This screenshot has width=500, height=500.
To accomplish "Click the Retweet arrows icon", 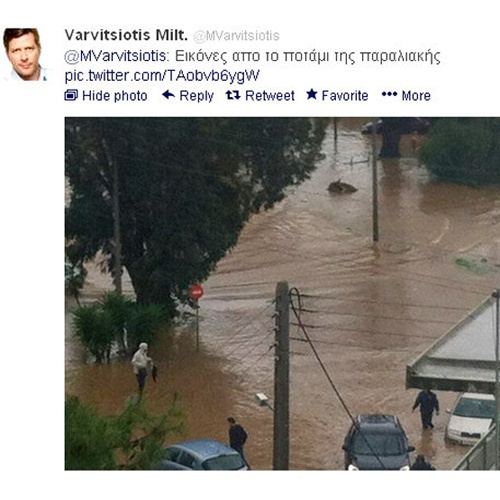I will 233,95.
